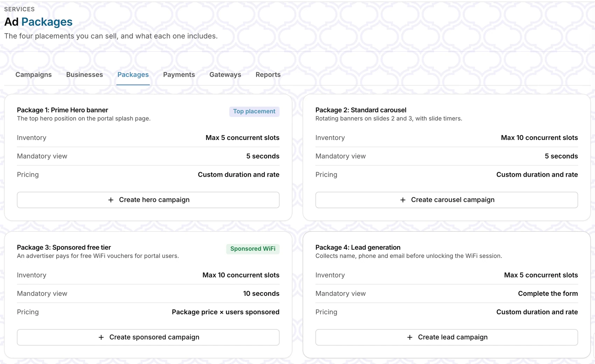595x364 pixels.
Task: Create a sponsored campaign
Action: tap(148, 337)
